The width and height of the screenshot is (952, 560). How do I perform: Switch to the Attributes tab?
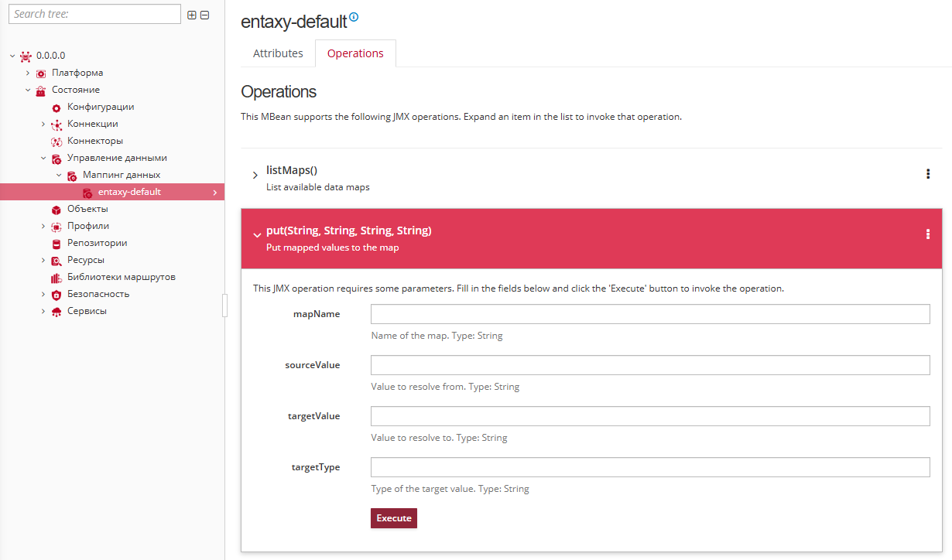coord(278,53)
